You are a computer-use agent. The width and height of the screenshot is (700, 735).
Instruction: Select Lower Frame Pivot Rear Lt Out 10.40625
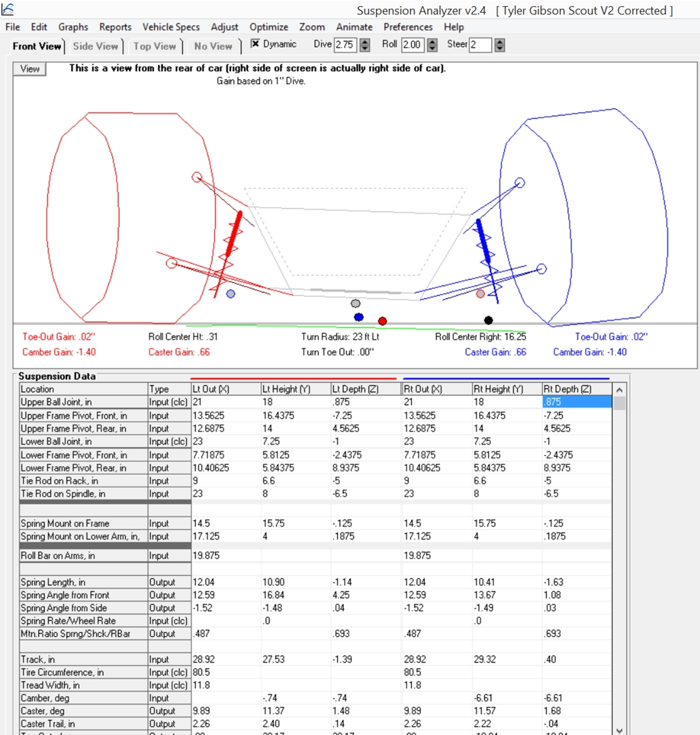pyautogui.click(x=226, y=468)
